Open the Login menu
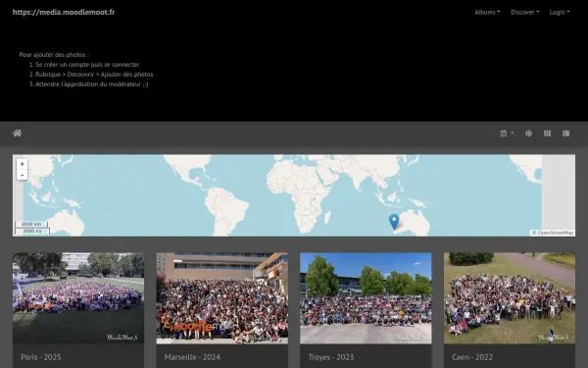The image size is (588, 368). click(560, 12)
